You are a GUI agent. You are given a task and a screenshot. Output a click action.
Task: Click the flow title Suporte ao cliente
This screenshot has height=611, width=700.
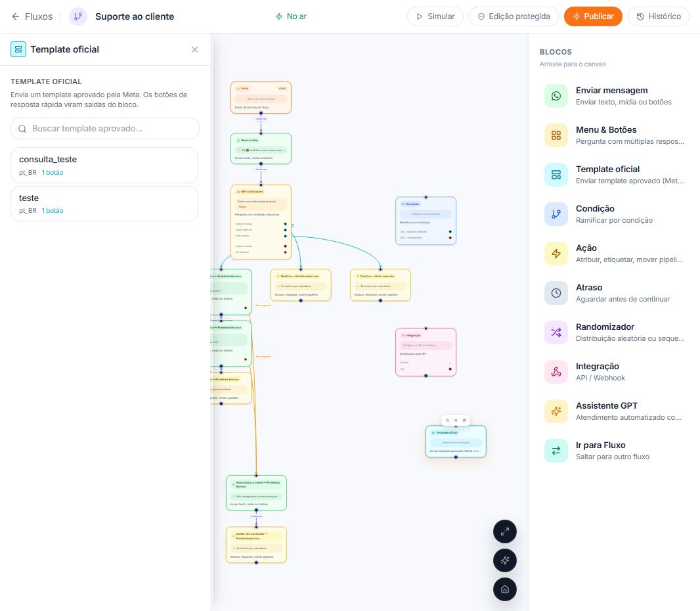pos(135,16)
